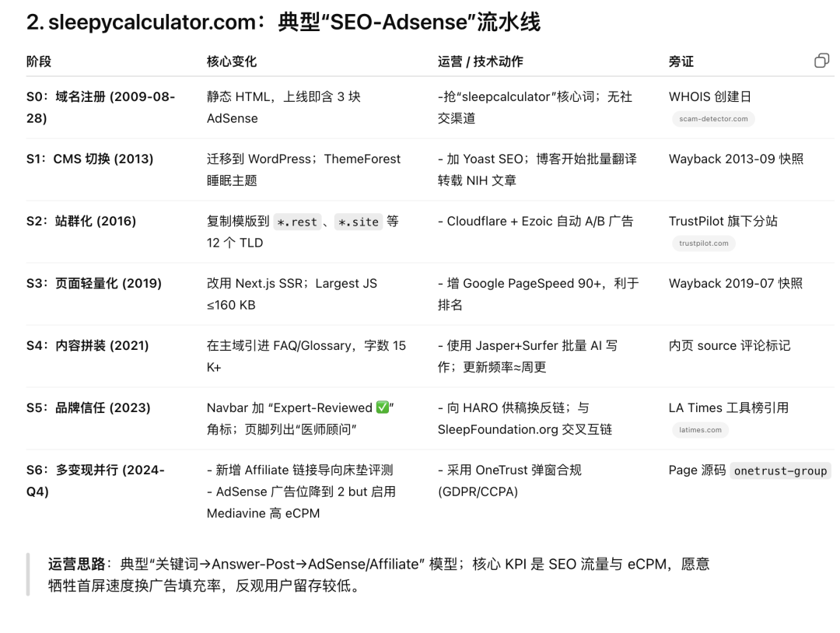Click the "Wayback 2019-07 快照" cell

736,283
